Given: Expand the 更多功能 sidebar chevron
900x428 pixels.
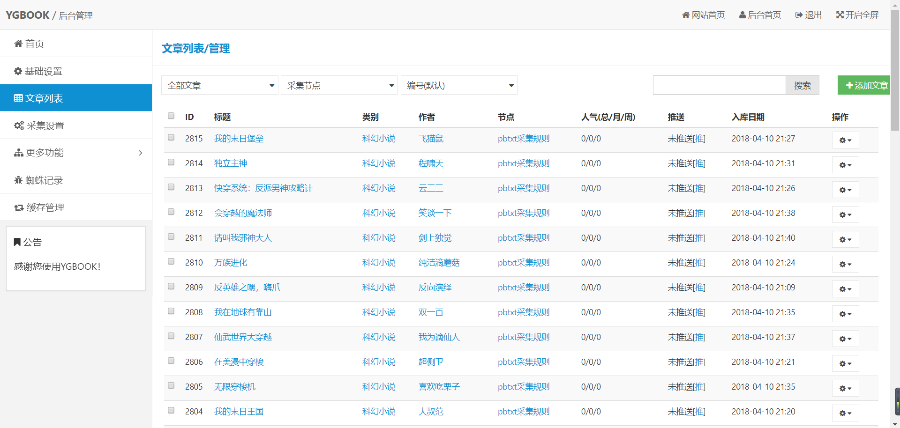Looking at the screenshot, I should click(x=141, y=153).
